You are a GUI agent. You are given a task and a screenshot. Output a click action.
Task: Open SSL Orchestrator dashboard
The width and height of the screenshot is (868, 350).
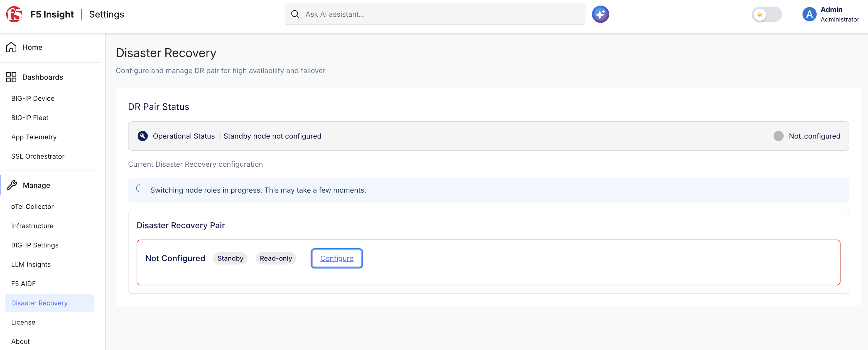coord(38,156)
